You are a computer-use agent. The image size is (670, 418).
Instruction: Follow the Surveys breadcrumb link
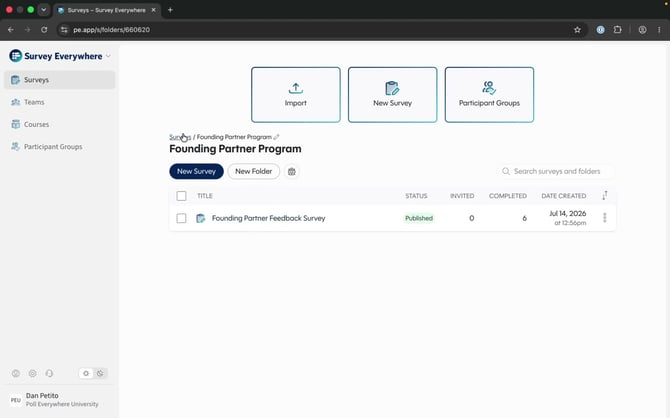click(x=180, y=137)
